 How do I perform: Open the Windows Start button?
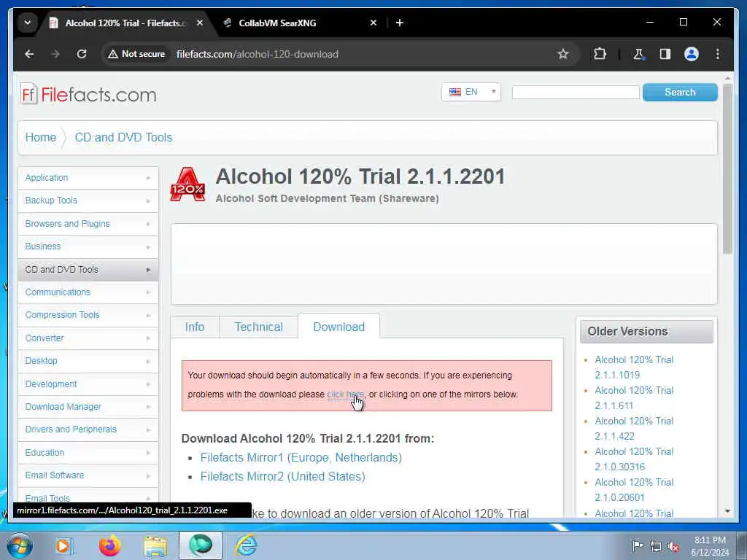pos(18,545)
